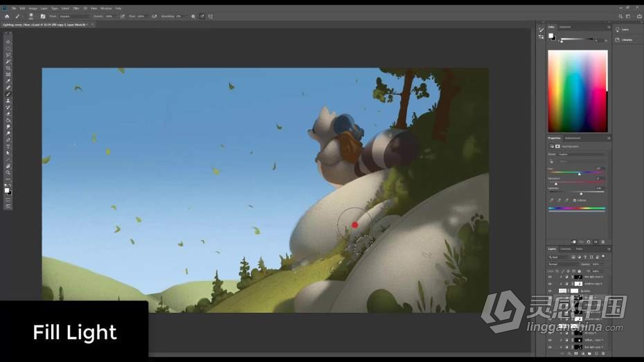The width and height of the screenshot is (644, 362).
Task: Switch to the Adjustments tab
Action: (x=573, y=138)
